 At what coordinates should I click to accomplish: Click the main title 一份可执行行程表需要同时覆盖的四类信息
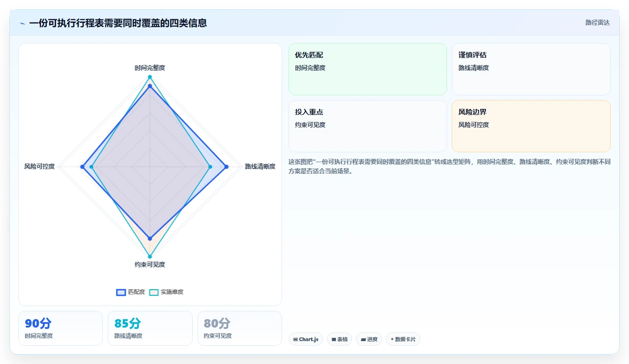pyautogui.click(x=118, y=23)
